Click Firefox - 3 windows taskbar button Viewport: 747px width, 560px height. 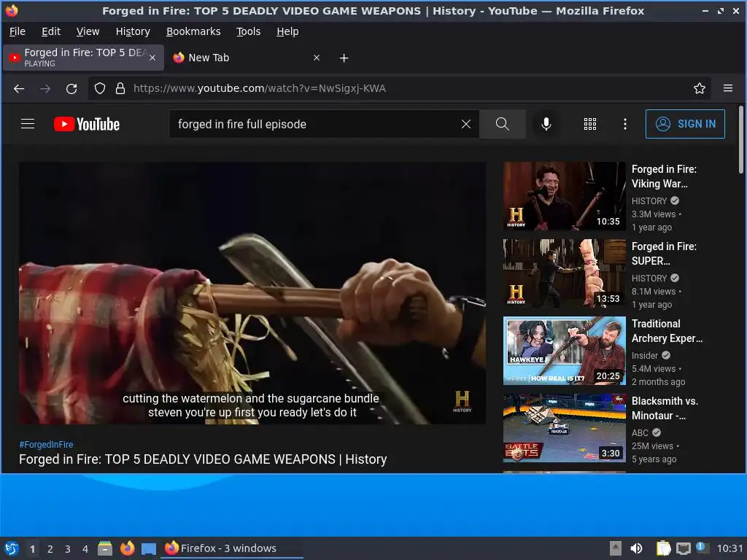[x=233, y=548]
